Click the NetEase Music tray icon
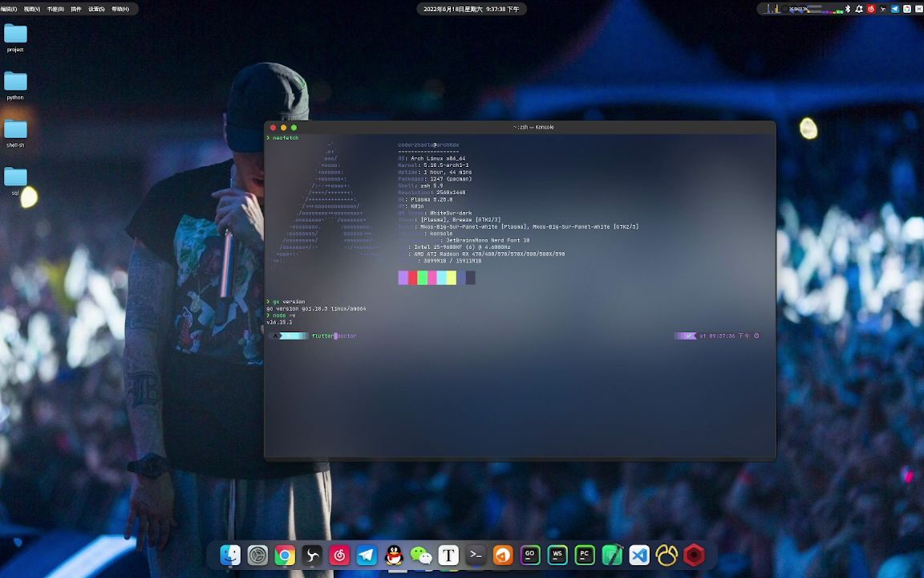This screenshot has width=924, height=578. 871,9
